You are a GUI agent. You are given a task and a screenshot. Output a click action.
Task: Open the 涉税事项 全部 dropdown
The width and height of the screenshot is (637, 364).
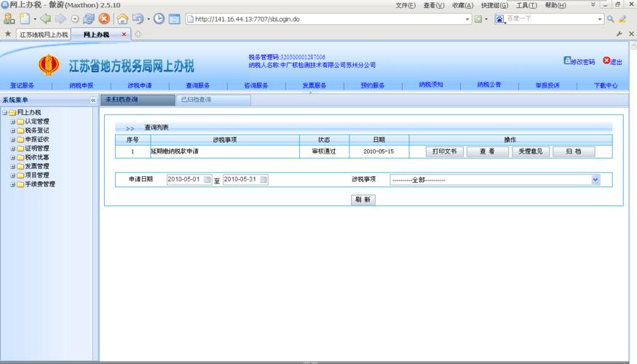[495, 180]
